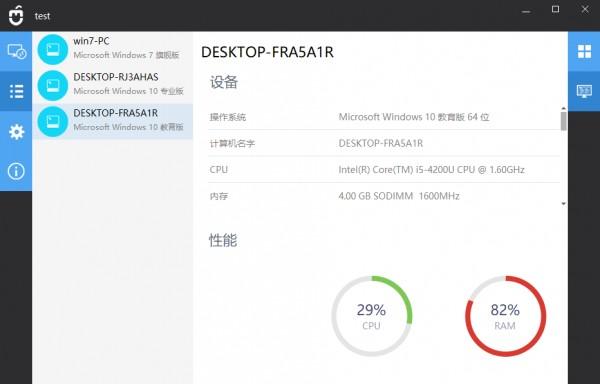The image size is (600, 384).
Task: Switch to the grid tiles view icon
Action: coord(584,51)
